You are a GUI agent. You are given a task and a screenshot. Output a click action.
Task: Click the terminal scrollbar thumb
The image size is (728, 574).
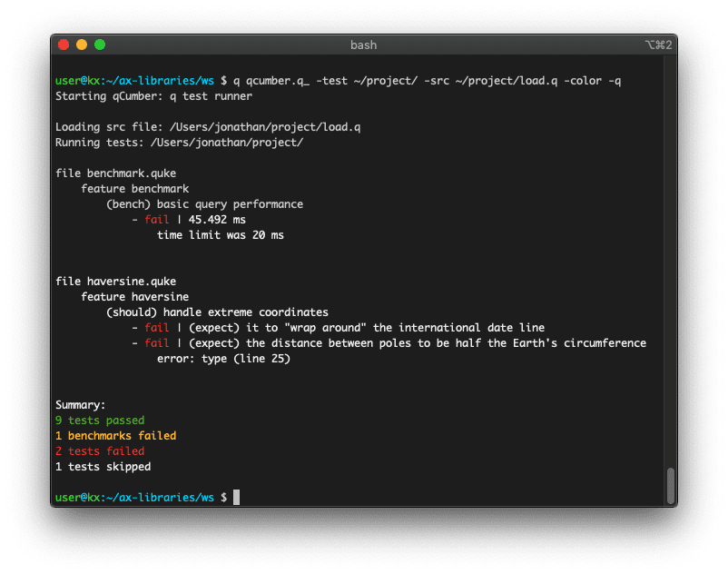coord(671,486)
